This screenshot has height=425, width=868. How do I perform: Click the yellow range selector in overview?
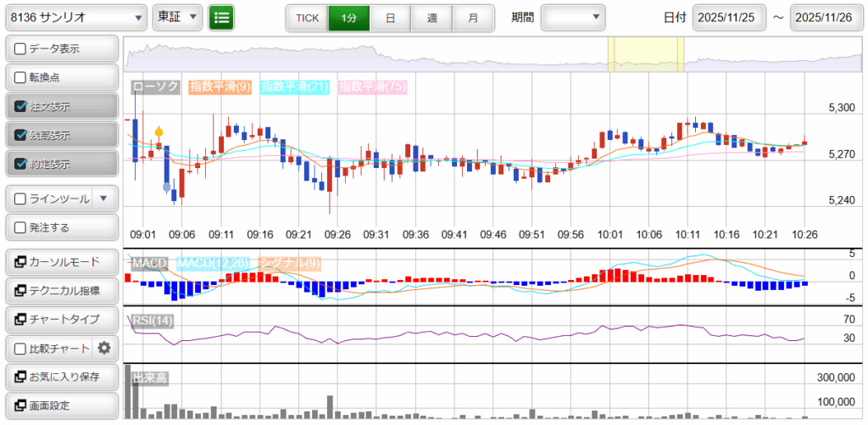coord(646,55)
